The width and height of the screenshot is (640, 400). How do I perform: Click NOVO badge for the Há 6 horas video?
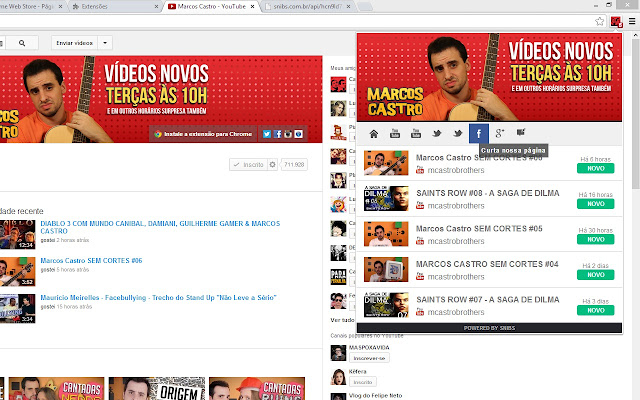(x=596, y=168)
